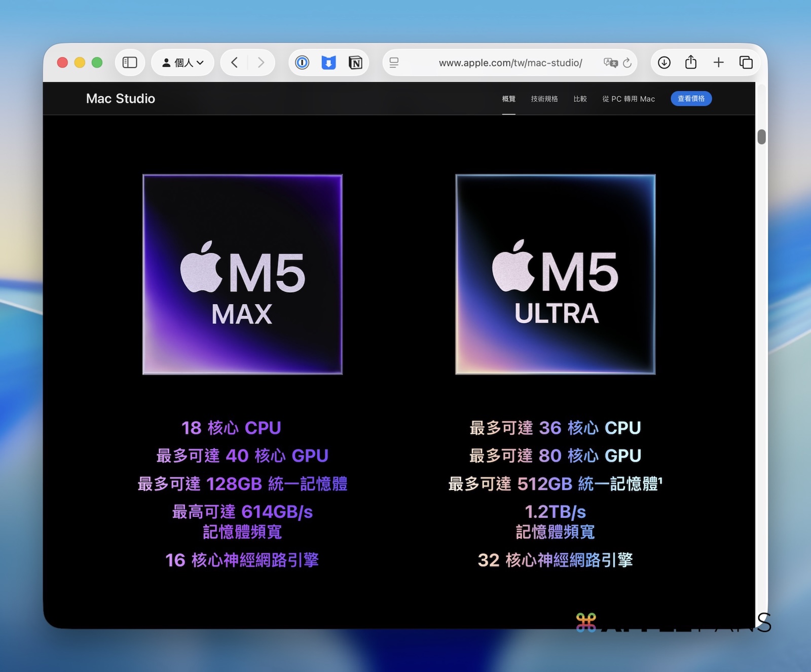Open the 個人 profile dropdown

(x=182, y=62)
